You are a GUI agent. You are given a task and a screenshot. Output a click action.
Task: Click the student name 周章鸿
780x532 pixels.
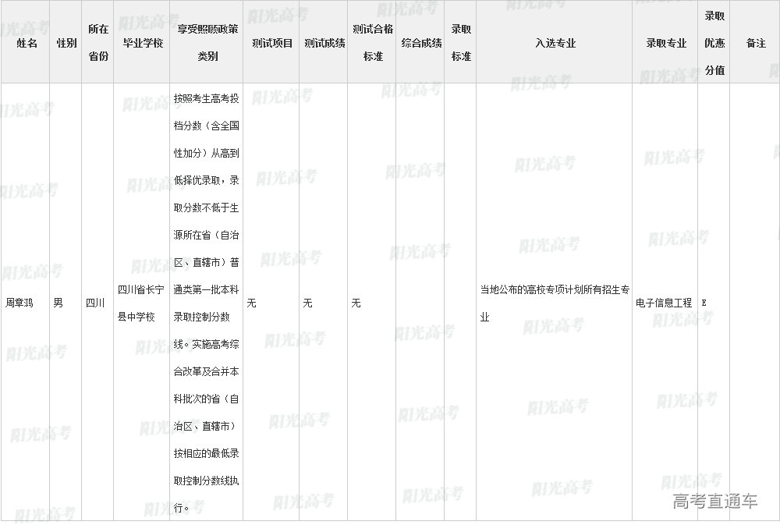(20, 303)
